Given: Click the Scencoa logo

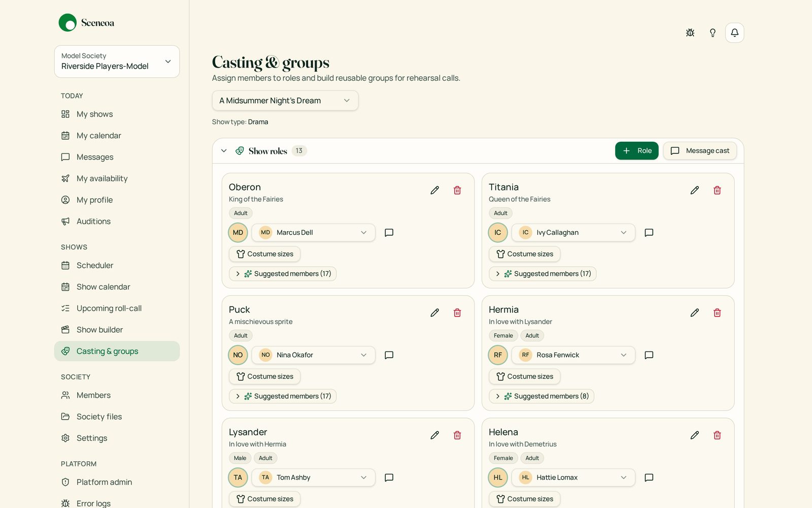Looking at the screenshot, I should pyautogui.click(x=87, y=22).
